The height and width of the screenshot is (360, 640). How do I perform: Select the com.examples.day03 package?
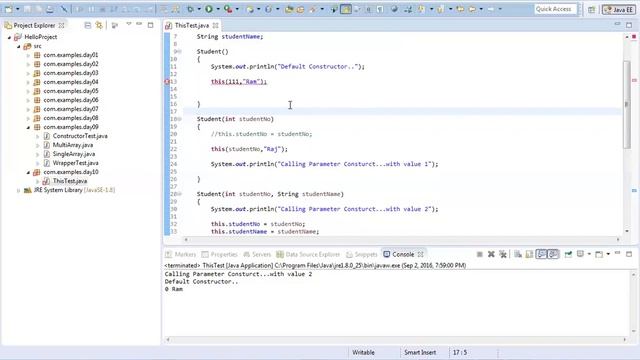tap(71, 73)
